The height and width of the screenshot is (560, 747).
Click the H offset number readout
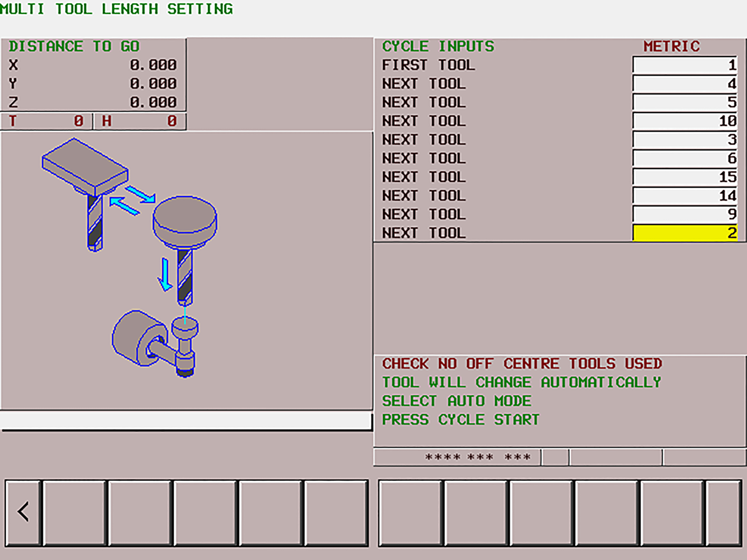tap(139, 121)
